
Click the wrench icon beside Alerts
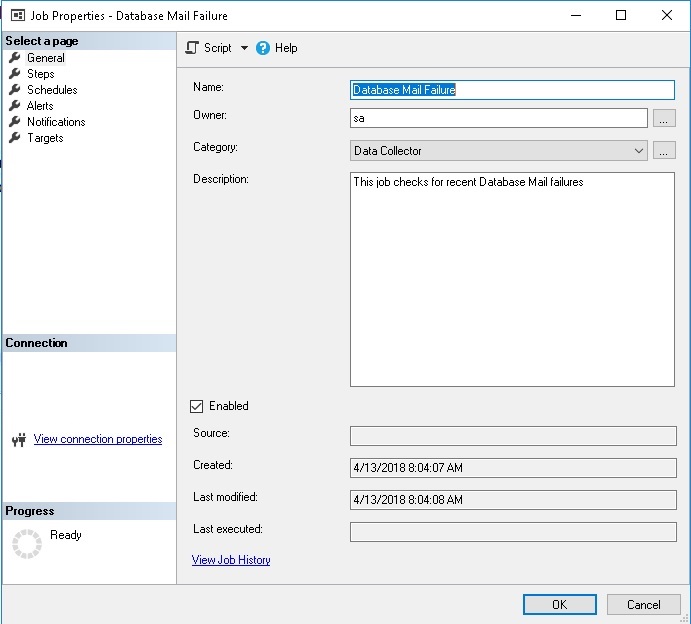tap(14, 106)
